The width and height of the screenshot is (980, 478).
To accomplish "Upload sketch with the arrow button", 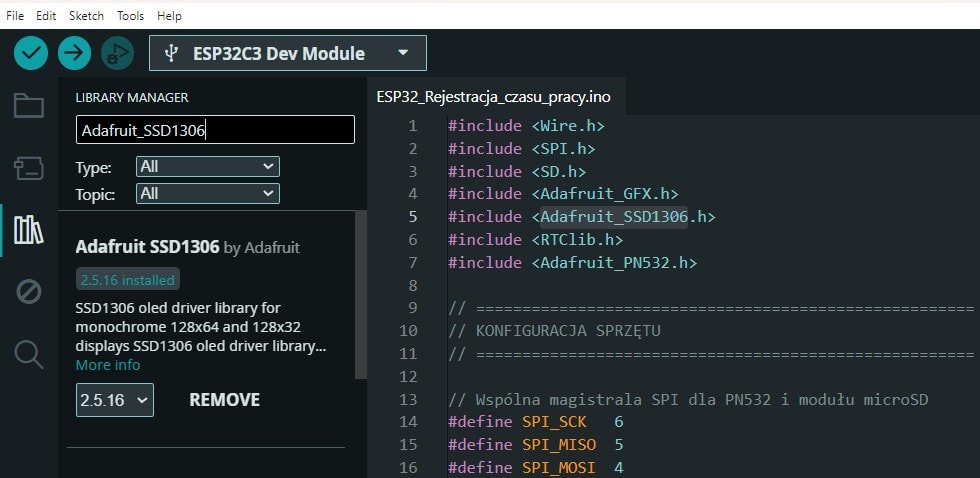I will [x=74, y=53].
